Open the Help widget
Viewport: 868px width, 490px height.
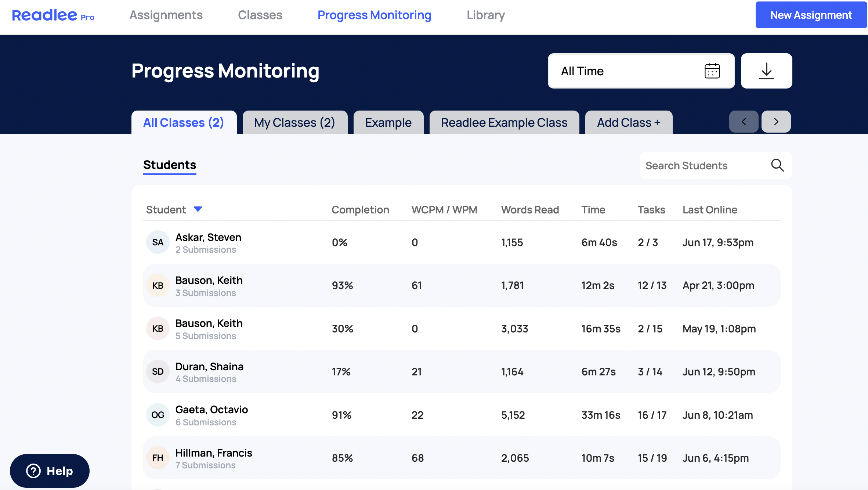click(x=50, y=471)
